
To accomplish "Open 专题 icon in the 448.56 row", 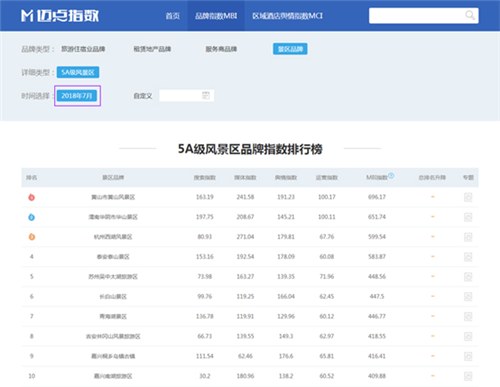I will [x=468, y=277].
